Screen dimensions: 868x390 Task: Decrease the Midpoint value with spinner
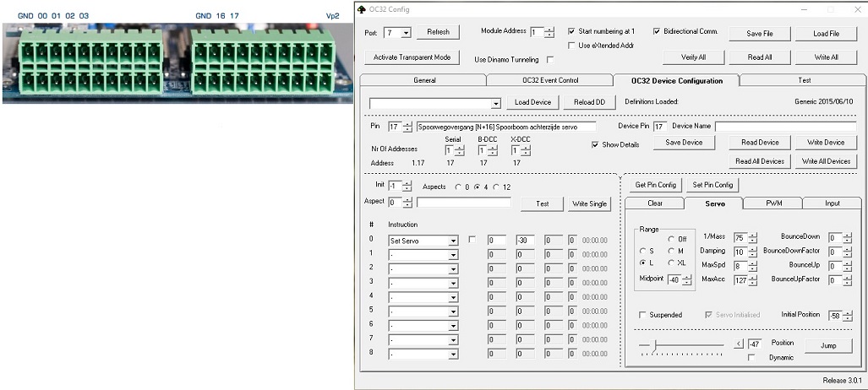[686, 282]
